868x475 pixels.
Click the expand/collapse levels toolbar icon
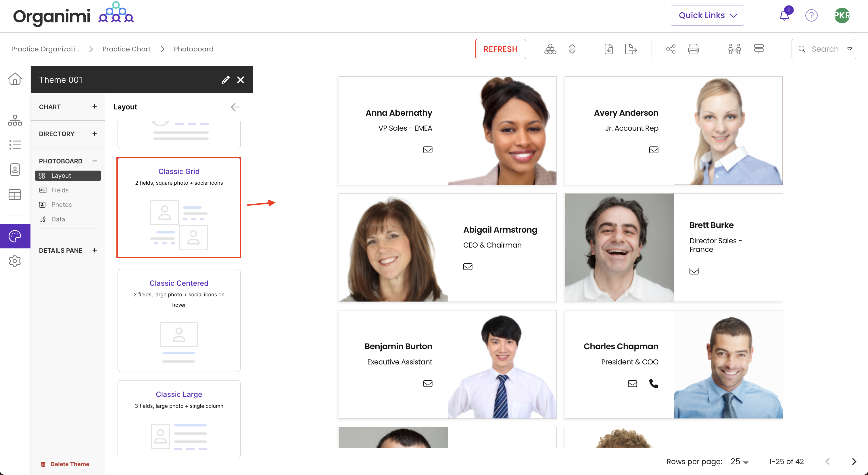572,49
